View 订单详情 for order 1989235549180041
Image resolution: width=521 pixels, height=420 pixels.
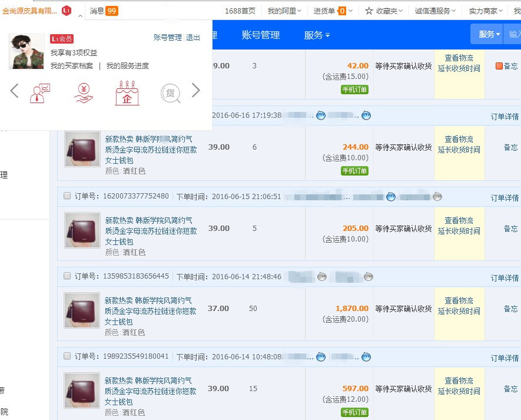(505, 358)
